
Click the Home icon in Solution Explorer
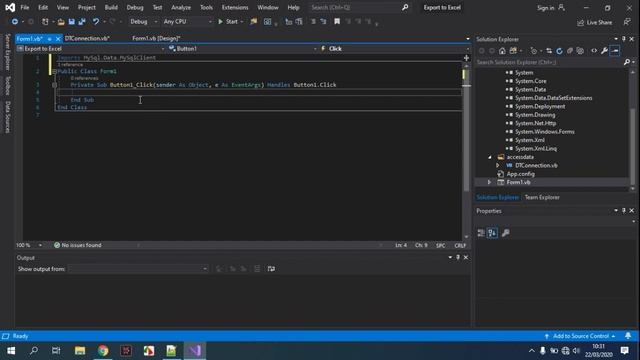[502, 51]
